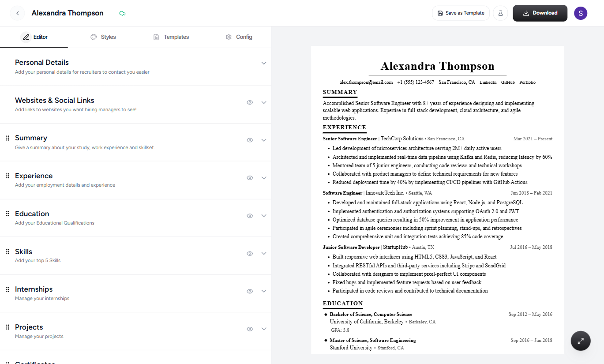
Task: Expand the Experience section chevron
Action: [x=264, y=178]
